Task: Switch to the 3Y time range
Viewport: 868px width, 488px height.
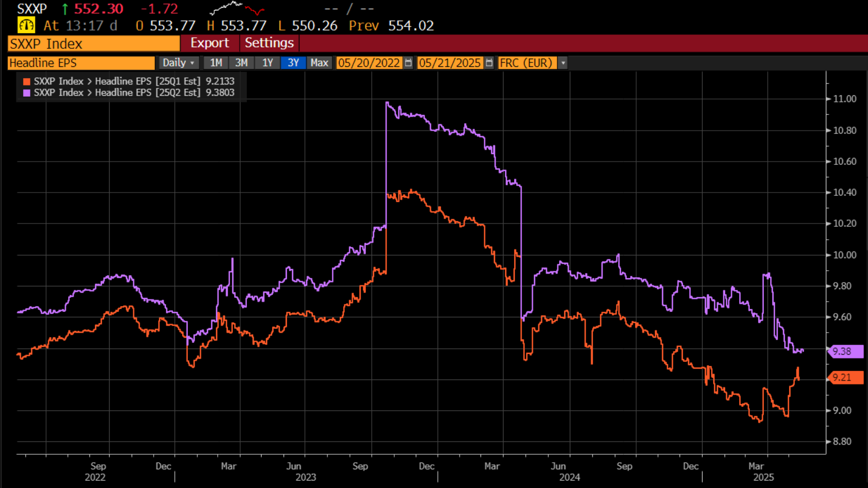Action: [x=293, y=62]
